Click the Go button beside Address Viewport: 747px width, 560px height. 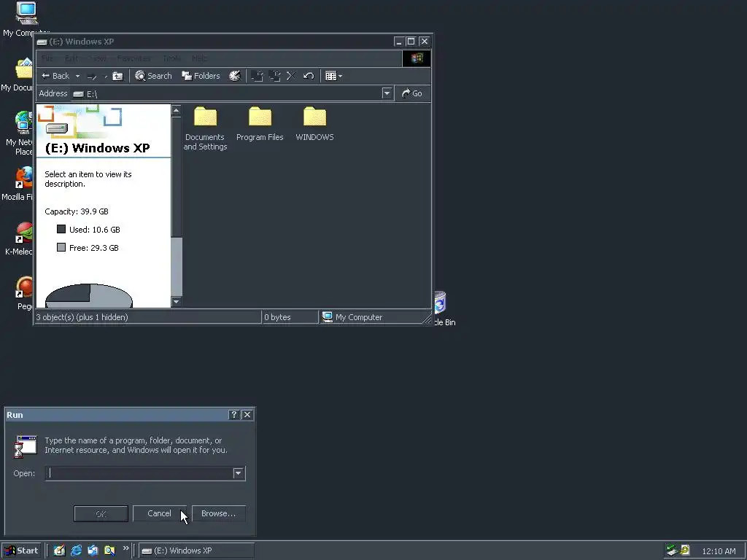(x=412, y=93)
